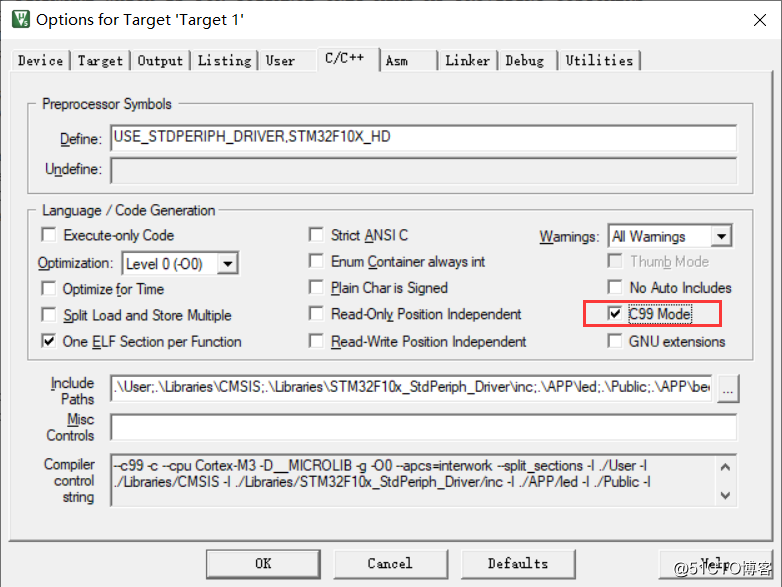The image size is (782, 587).
Task: Switch to the Linker tab
Action: (467, 61)
